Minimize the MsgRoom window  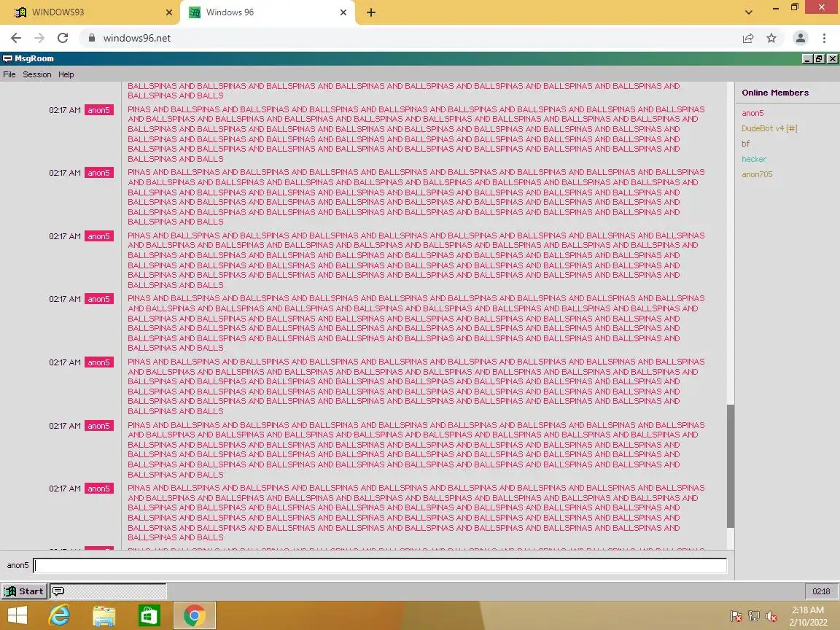point(806,59)
